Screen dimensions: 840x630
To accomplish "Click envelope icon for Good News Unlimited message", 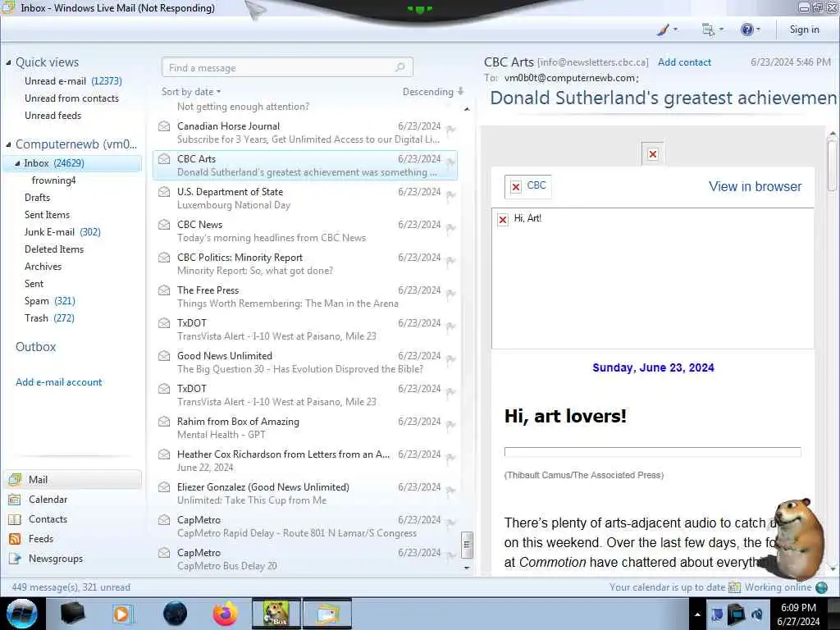I will click(164, 356).
